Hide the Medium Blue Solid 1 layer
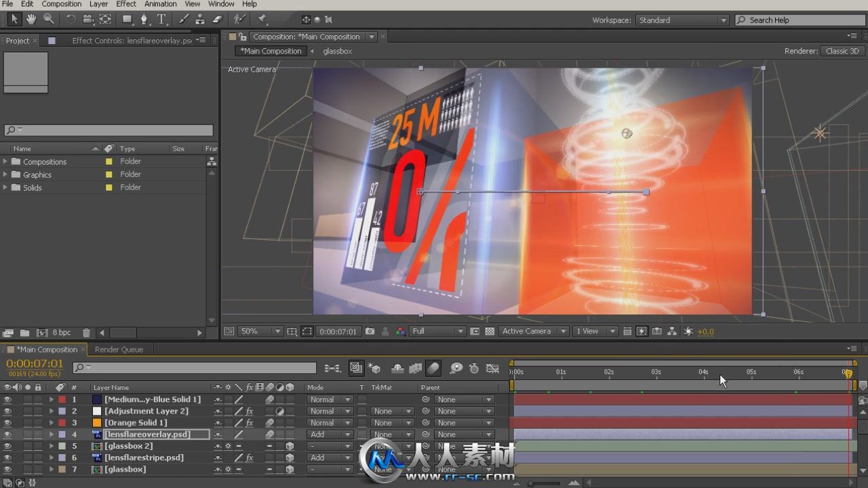Screen dimensions: 868x488 tap(7, 400)
